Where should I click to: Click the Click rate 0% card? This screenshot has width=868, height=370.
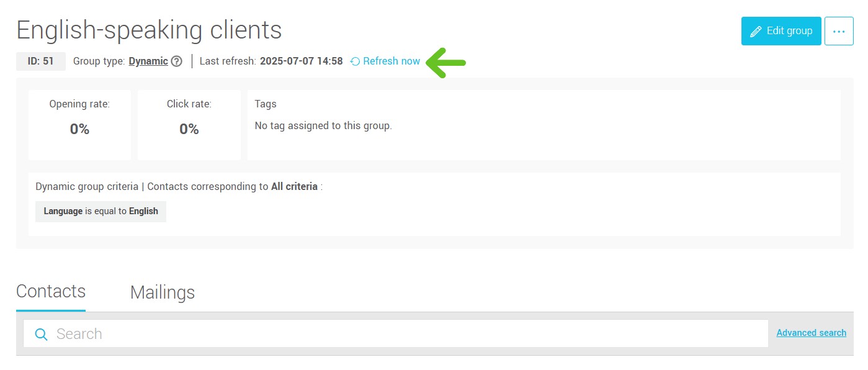(189, 124)
